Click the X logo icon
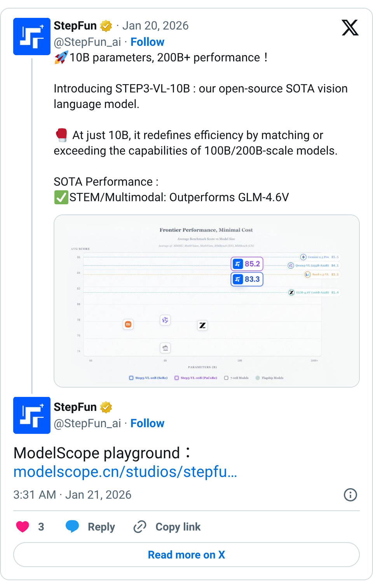 350,28
